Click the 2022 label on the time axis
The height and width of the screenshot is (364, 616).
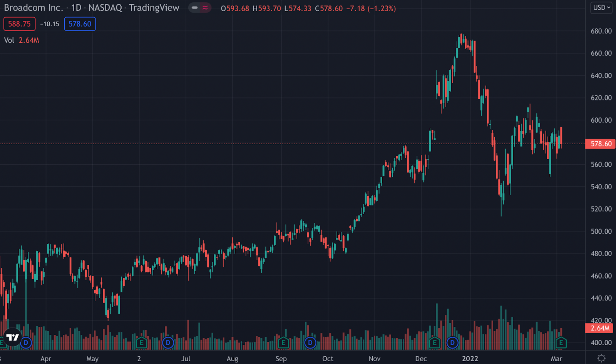[470, 359]
